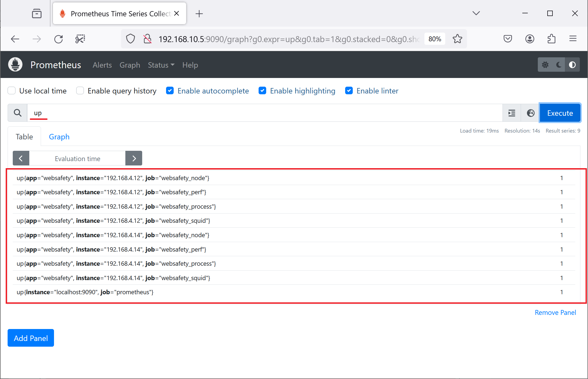Click the globe/external metrics icon
This screenshot has width=588, height=379.
click(530, 113)
